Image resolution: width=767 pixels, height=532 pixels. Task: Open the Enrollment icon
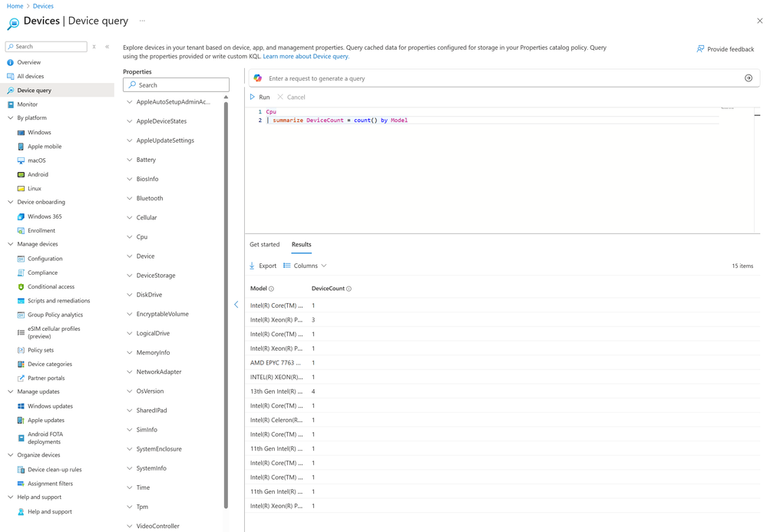(21, 231)
